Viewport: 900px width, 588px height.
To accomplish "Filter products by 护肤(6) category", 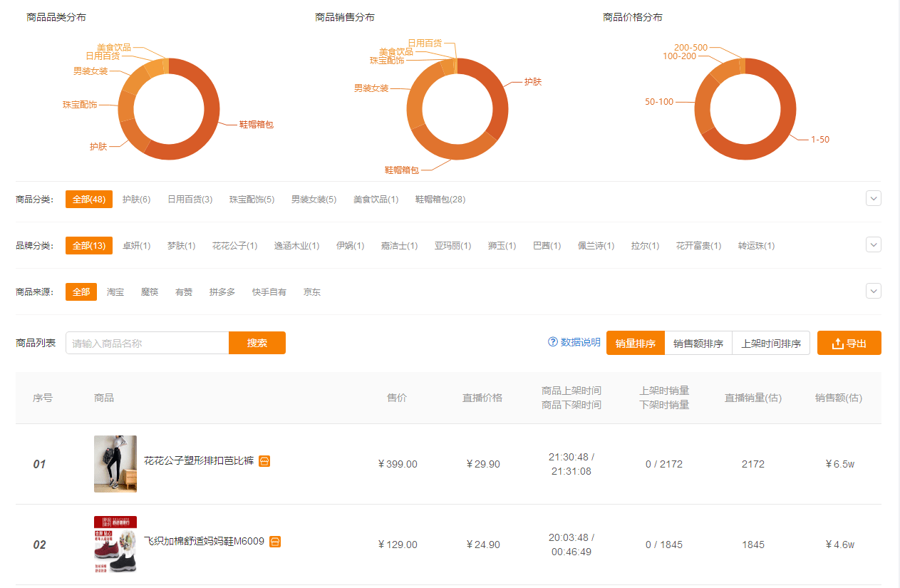I will (136, 200).
